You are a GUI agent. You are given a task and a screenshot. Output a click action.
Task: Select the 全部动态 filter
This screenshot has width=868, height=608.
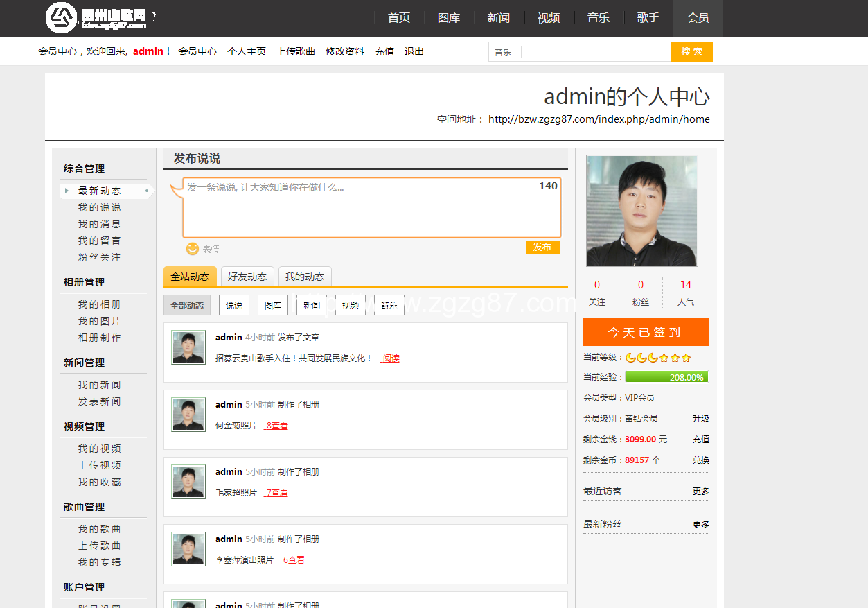click(187, 305)
